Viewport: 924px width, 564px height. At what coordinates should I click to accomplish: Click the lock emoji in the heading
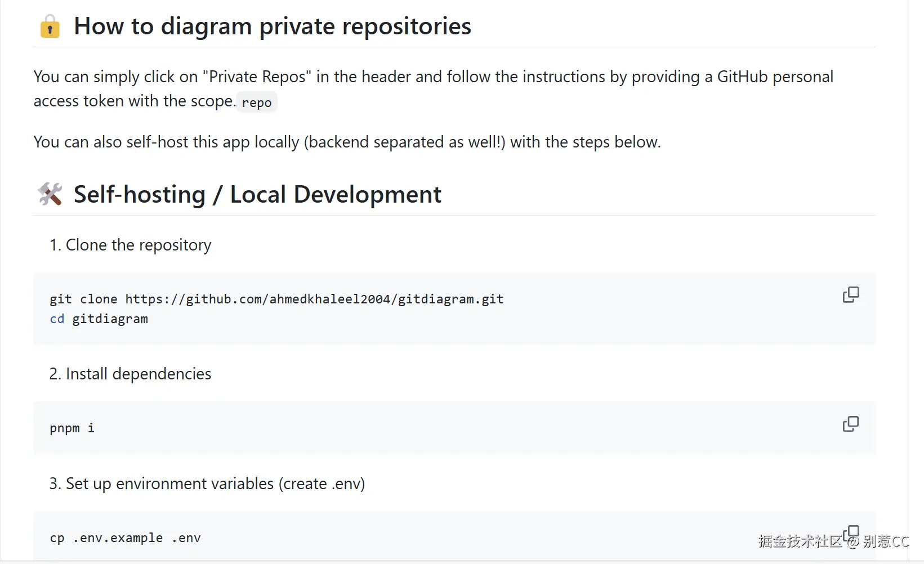pos(50,26)
